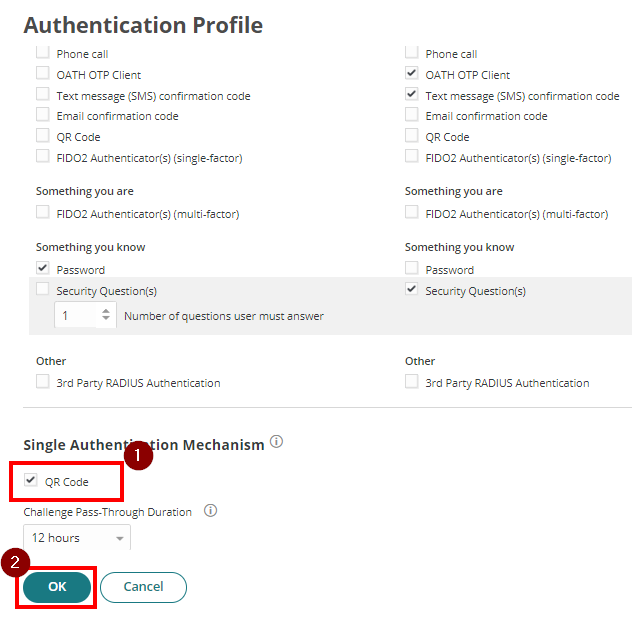Show info for Challenge Pass-Through Duration
Image resolution: width=632 pixels, height=618 pixels.
(210, 511)
